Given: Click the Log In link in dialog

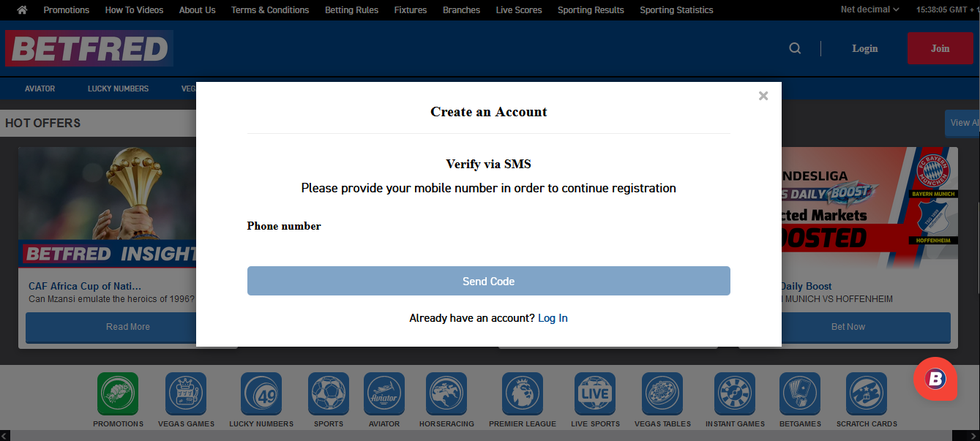Looking at the screenshot, I should 553,318.
